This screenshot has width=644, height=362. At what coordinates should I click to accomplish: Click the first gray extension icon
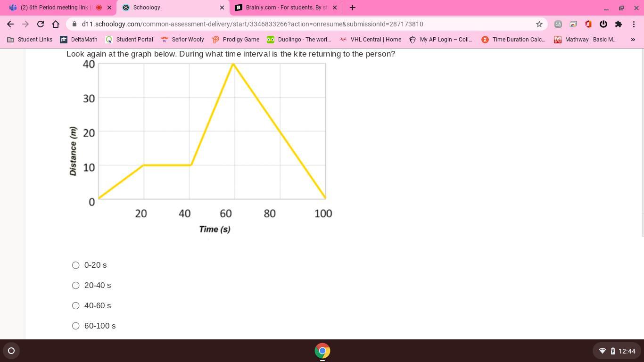click(x=558, y=24)
